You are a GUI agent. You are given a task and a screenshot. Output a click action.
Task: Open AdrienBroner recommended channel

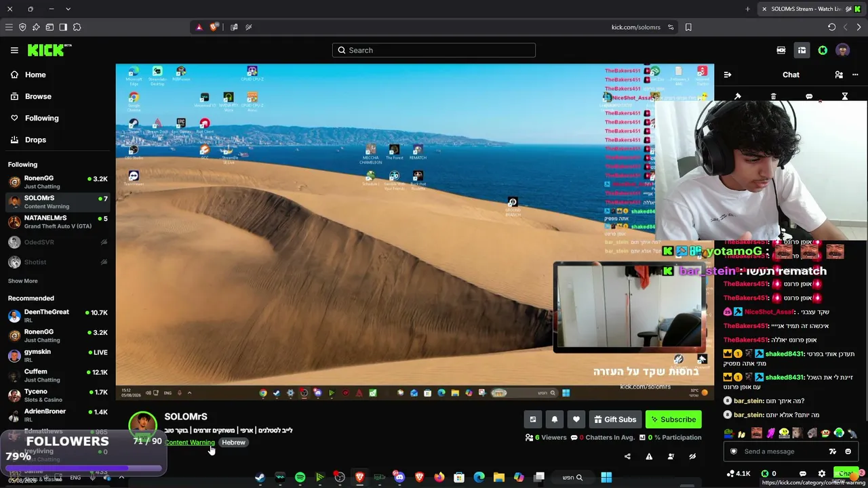(x=58, y=415)
